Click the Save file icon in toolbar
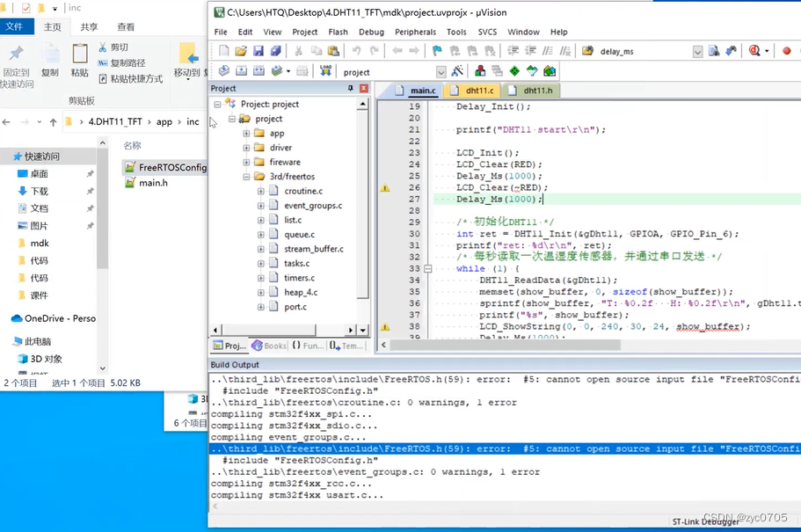The image size is (801, 532). coord(259,51)
